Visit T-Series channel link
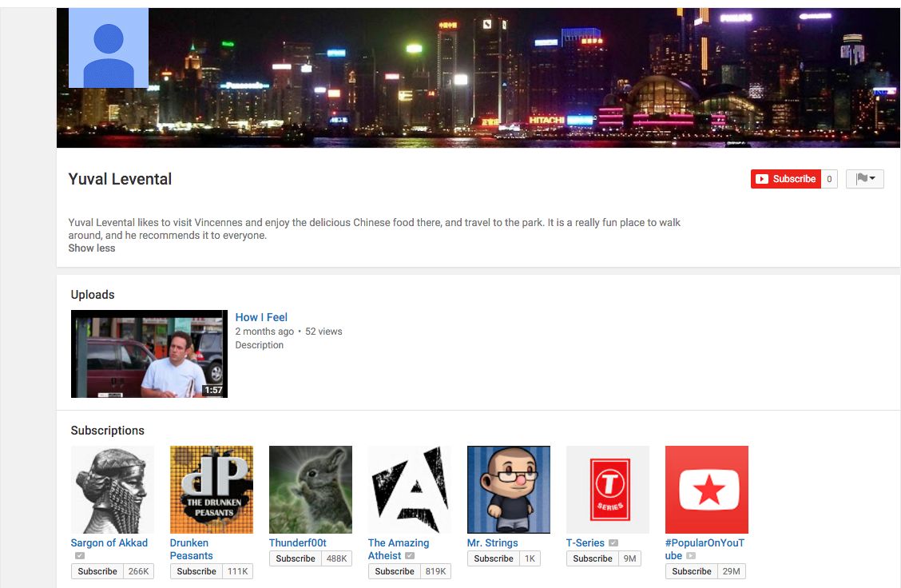 tap(585, 542)
